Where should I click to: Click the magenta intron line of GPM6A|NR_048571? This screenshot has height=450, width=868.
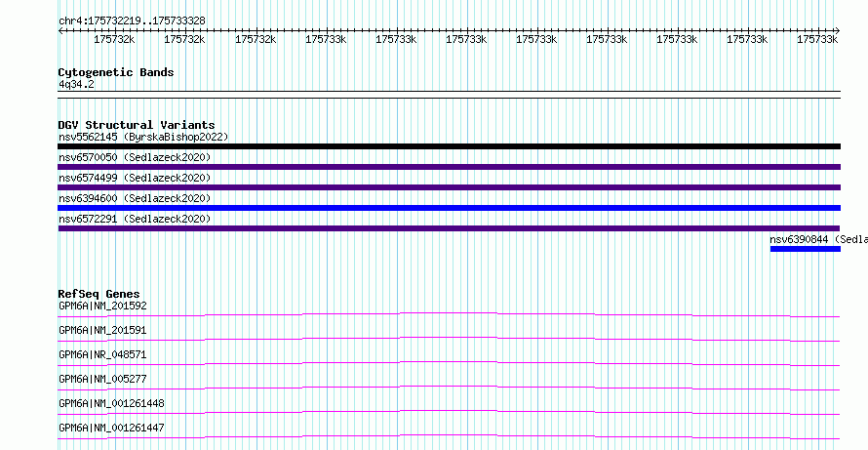[449, 362]
